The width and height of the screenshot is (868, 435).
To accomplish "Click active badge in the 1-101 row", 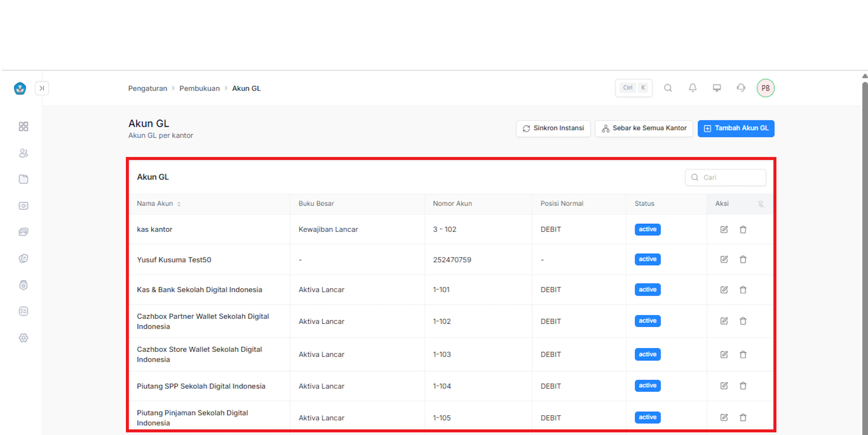I will (647, 290).
